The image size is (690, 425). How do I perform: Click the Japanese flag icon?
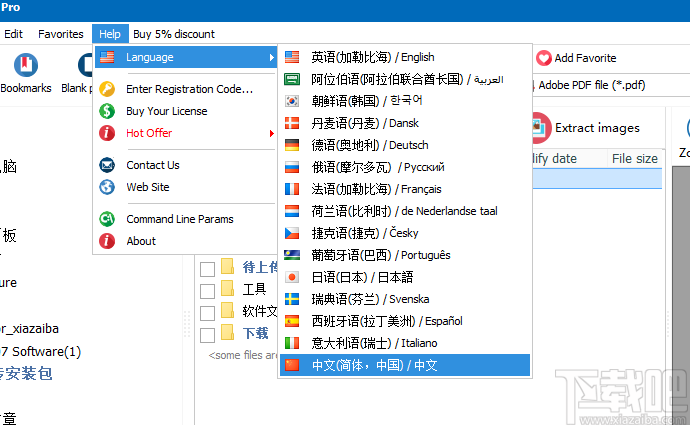[292, 277]
